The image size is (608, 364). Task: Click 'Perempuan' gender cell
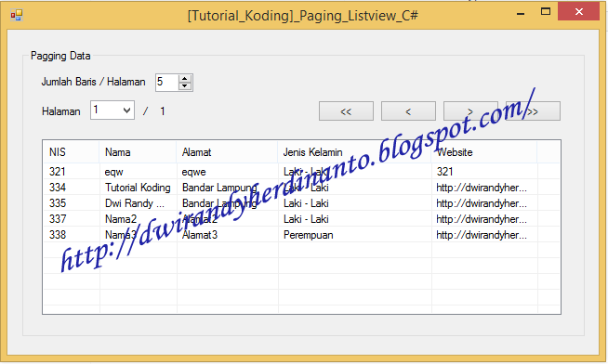tap(309, 235)
